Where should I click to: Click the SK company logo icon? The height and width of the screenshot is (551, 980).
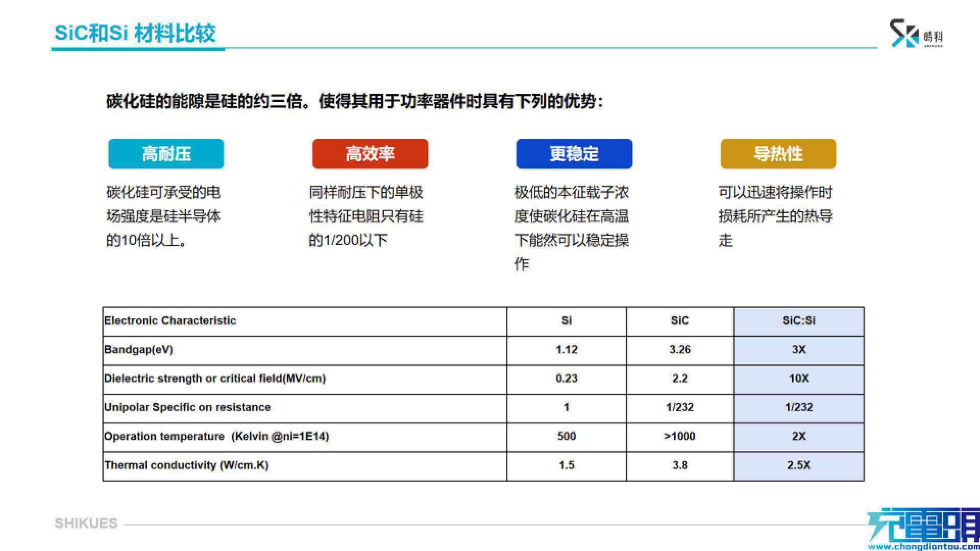coord(904,34)
